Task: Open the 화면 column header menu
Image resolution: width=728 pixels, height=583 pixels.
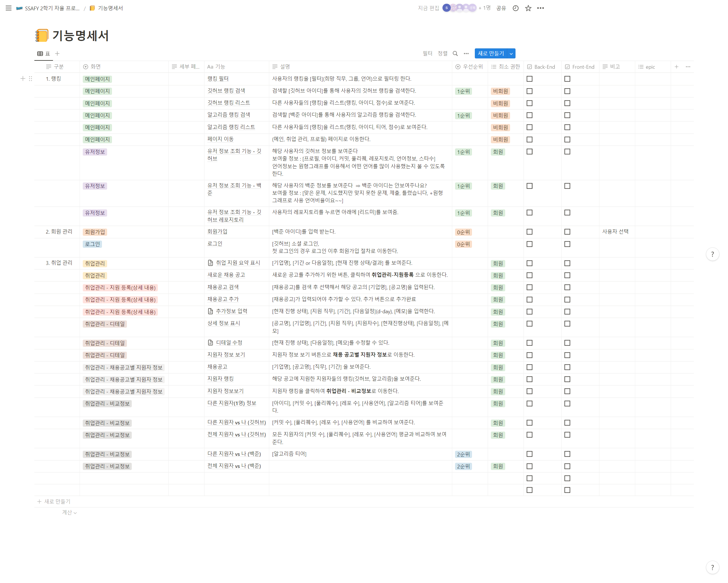Action: [124, 66]
